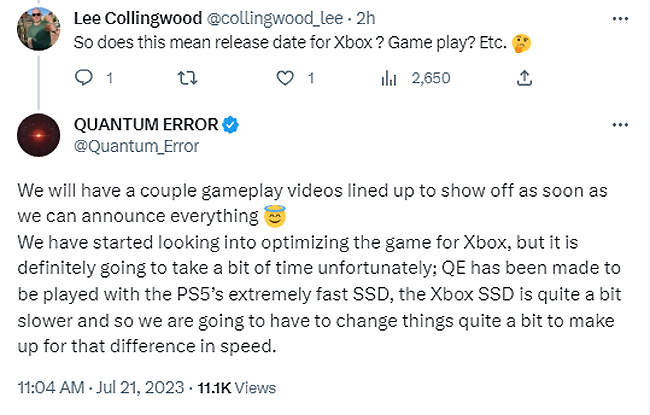Image resolution: width=650 pixels, height=415 pixels.
Task: Click the reply count next to the comment icon
Action: tap(110, 77)
